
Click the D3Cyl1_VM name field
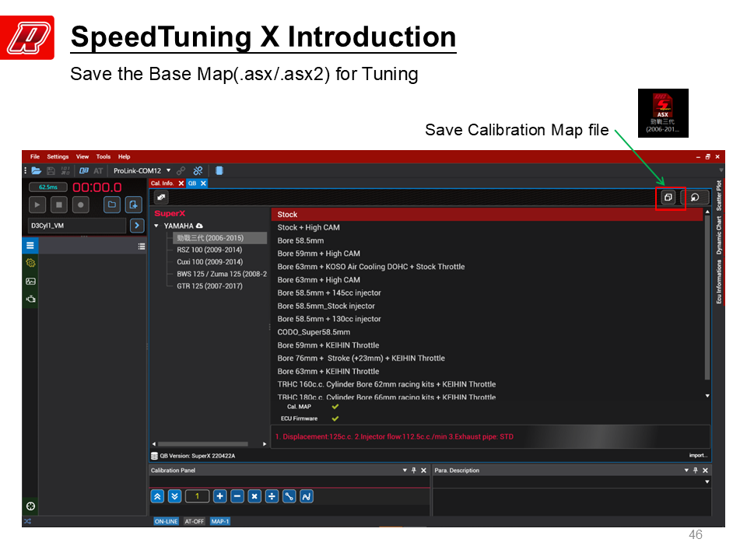77,226
